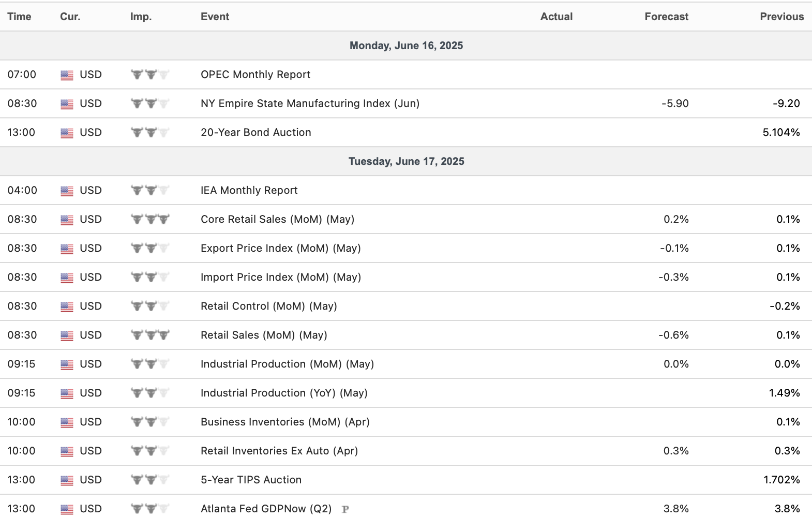Click the preliminary 'P' icon beside Atlanta Fed GDPNow

[x=345, y=509]
